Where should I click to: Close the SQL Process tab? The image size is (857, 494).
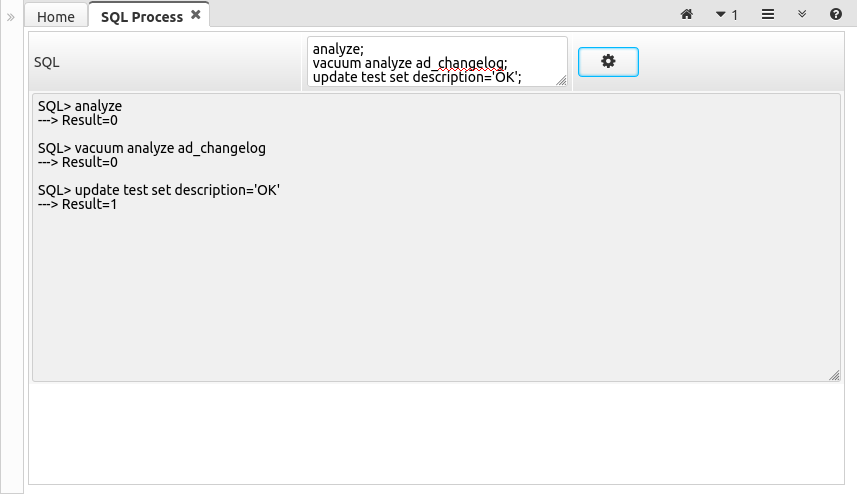tap(196, 15)
